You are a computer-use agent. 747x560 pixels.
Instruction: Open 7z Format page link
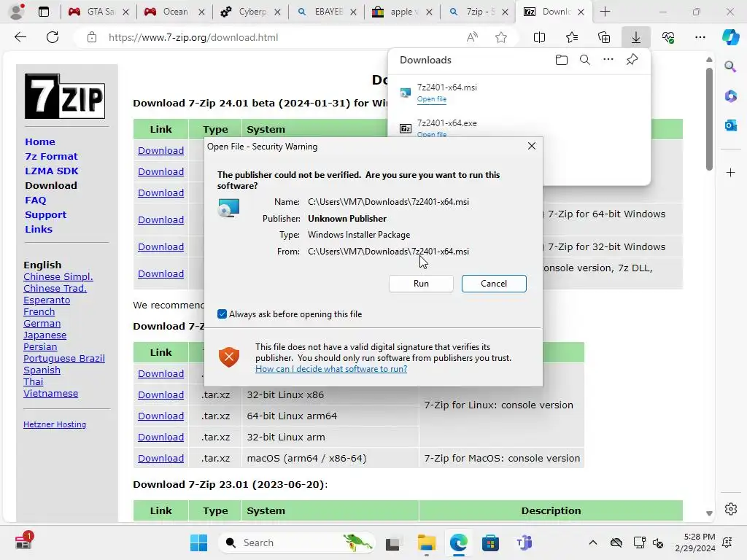51,156
